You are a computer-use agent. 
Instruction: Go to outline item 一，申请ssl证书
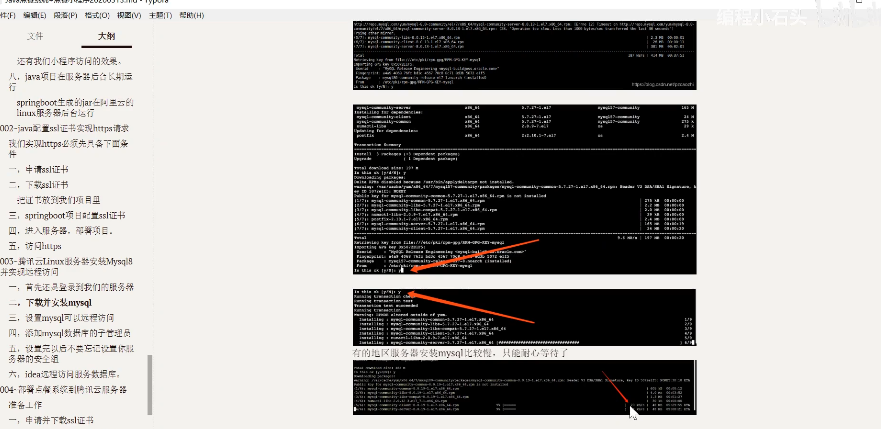38,170
